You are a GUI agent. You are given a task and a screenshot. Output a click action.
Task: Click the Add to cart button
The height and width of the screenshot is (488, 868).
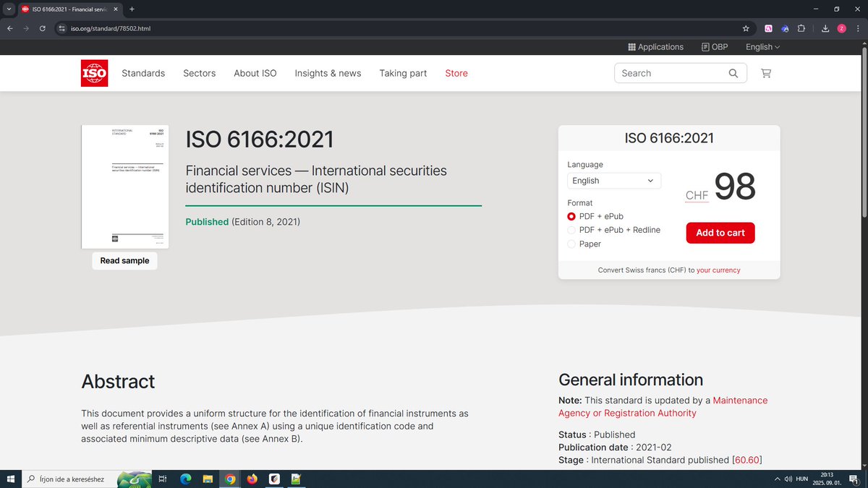click(x=720, y=233)
